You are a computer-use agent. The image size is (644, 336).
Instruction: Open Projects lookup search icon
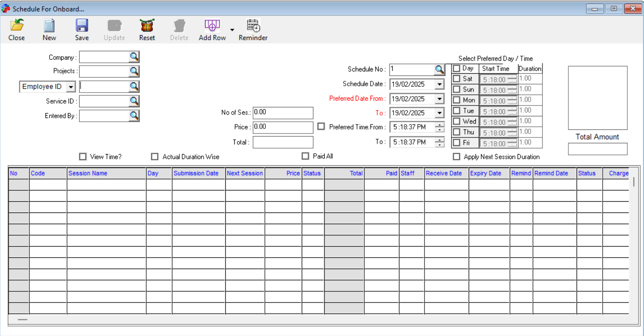click(x=134, y=71)
